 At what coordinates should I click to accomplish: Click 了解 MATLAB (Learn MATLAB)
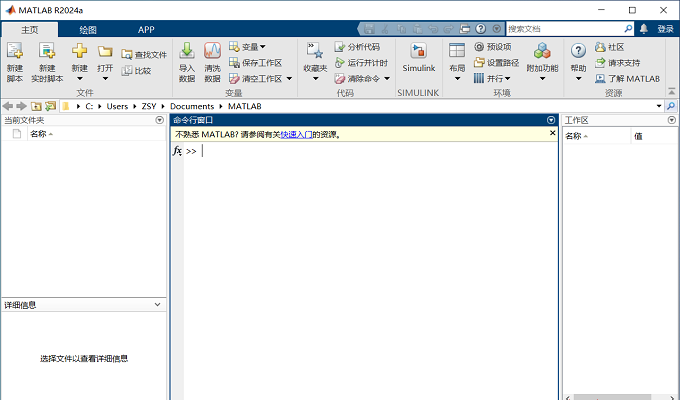628,79
